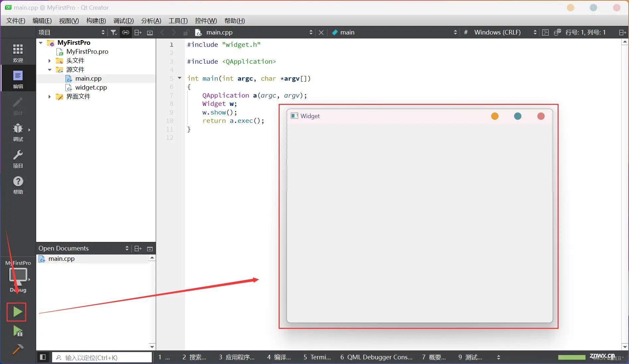Screen dimensions: 629x364
Task: Split the project panel view
Action: tap(138, 33)
